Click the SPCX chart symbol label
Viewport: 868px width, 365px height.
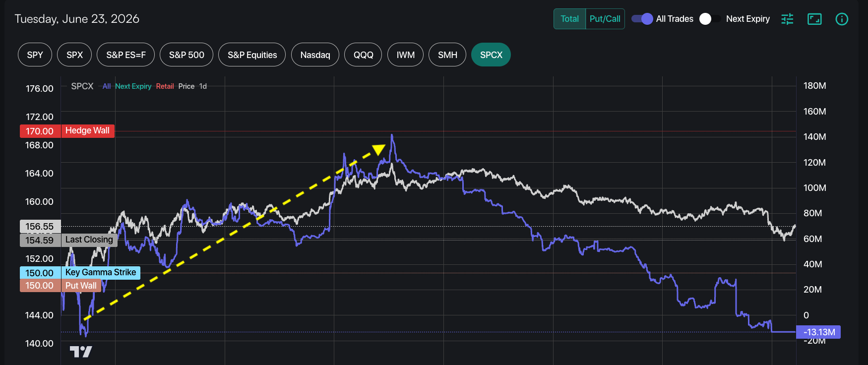pyautogui.click(x=82, y=86)
